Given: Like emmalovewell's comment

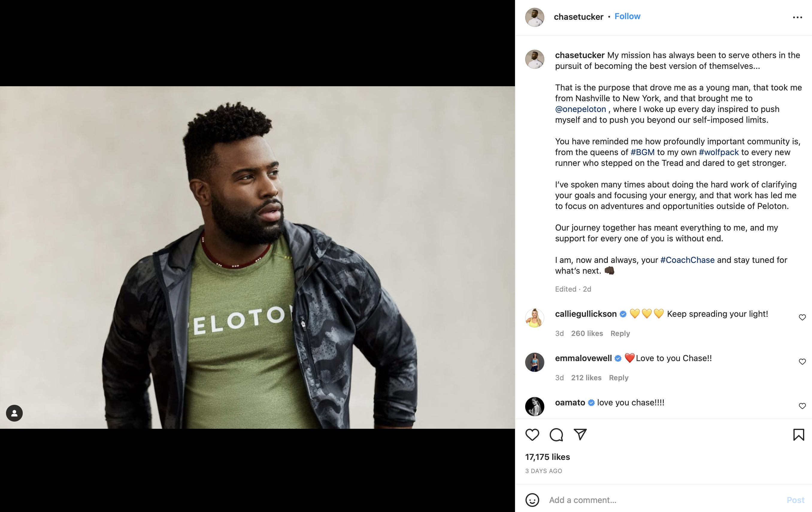Looking at the screenshot, I should [802, 362].
